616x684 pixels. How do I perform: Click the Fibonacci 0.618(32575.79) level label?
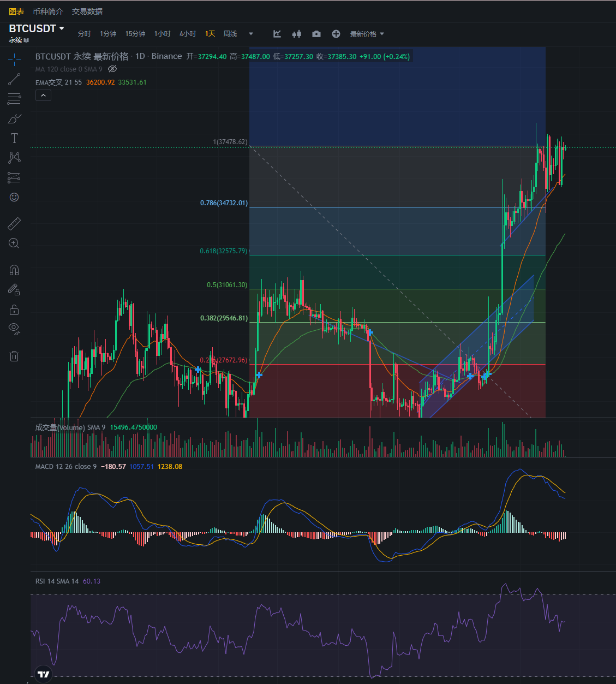click(224, 251)
